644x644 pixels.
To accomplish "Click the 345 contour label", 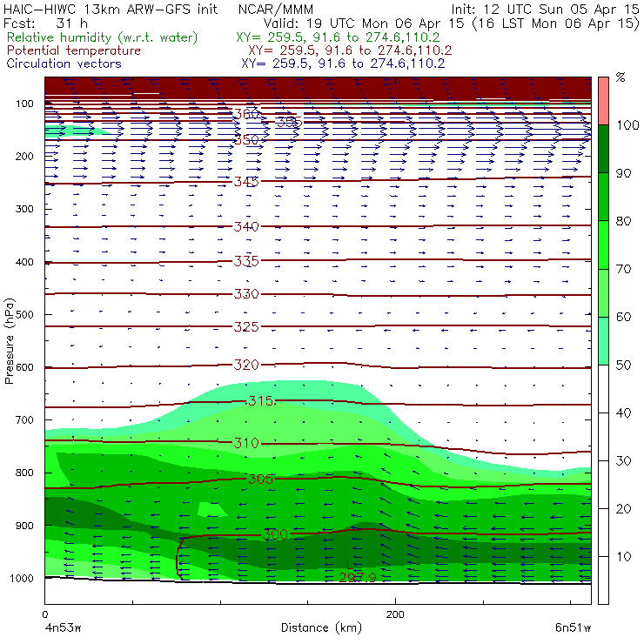I will (x=246, y=182).
